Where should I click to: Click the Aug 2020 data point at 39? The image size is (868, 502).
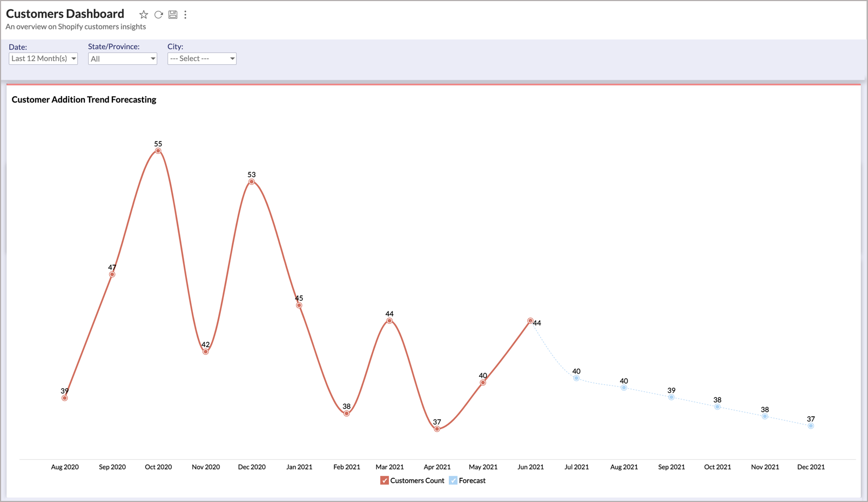click(65, 398)
